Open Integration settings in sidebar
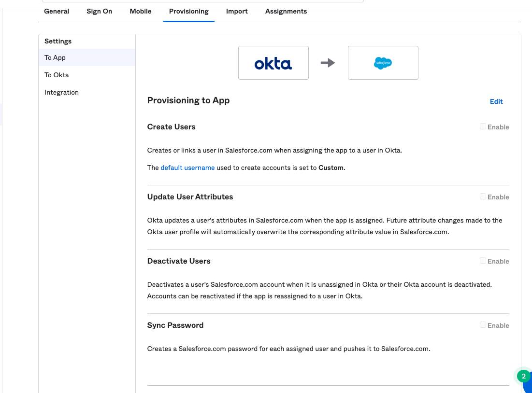This screenshot has width=532, height=393. 87,92
